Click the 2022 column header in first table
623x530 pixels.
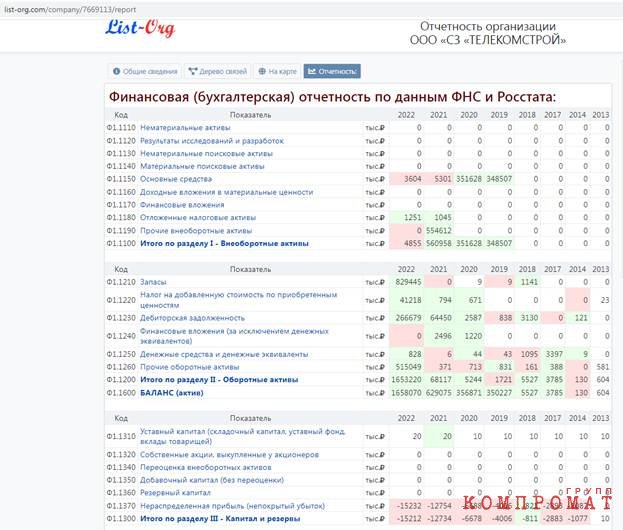406,115
